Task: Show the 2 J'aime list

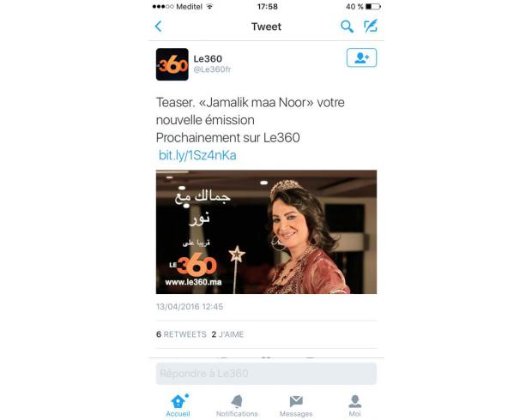Action: (x=227, y=334)
